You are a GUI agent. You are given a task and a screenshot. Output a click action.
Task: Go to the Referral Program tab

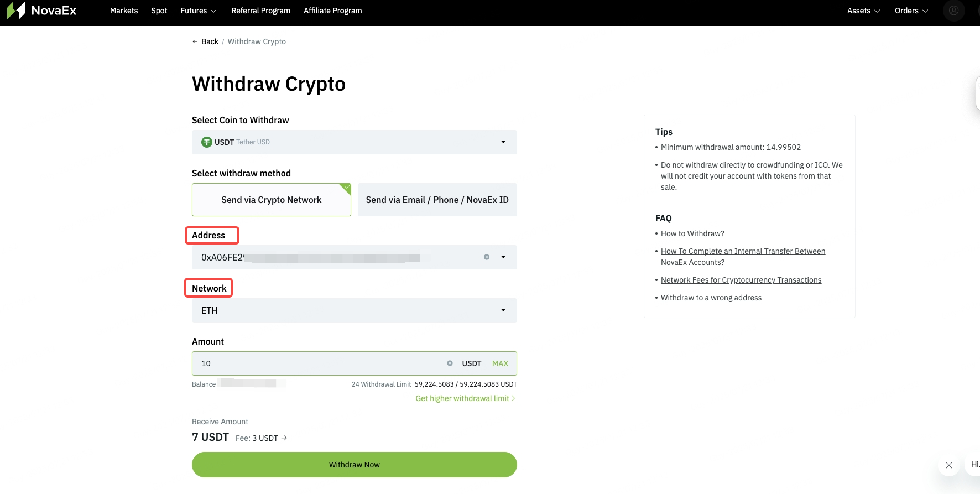click(260, 11)
